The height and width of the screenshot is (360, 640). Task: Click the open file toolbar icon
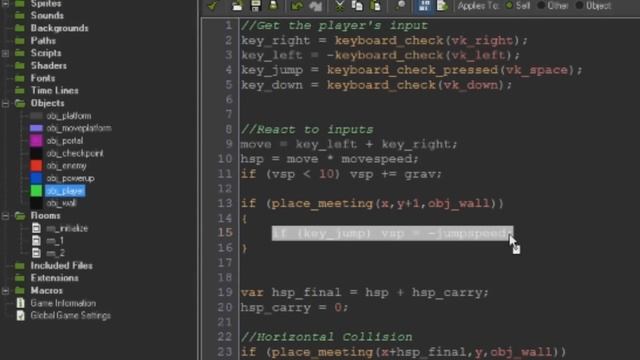237,6
